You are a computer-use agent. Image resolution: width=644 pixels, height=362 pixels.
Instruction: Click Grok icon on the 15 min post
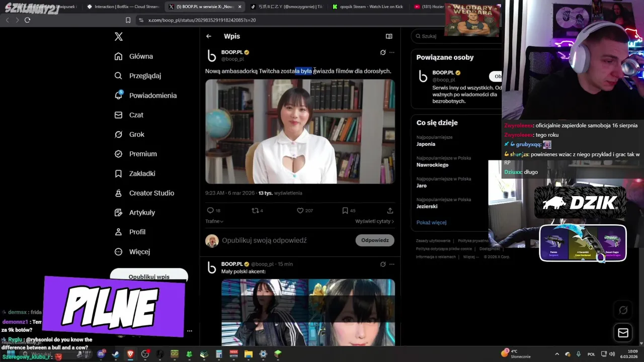tap(383, 264)
